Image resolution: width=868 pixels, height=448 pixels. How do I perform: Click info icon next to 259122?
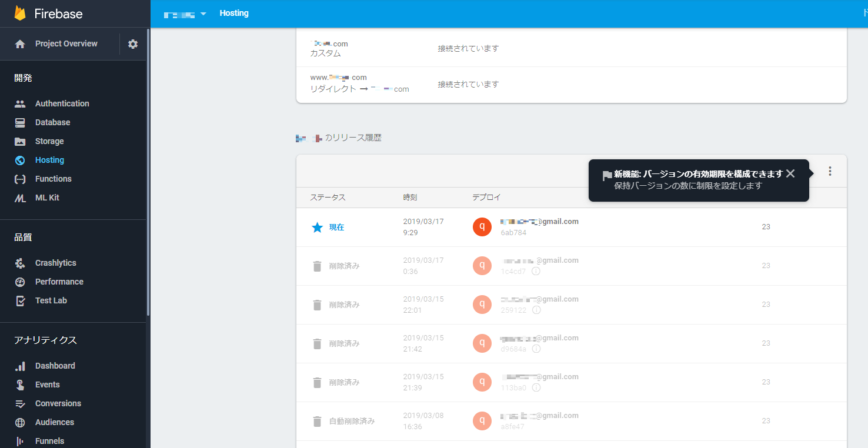(536, 310)
